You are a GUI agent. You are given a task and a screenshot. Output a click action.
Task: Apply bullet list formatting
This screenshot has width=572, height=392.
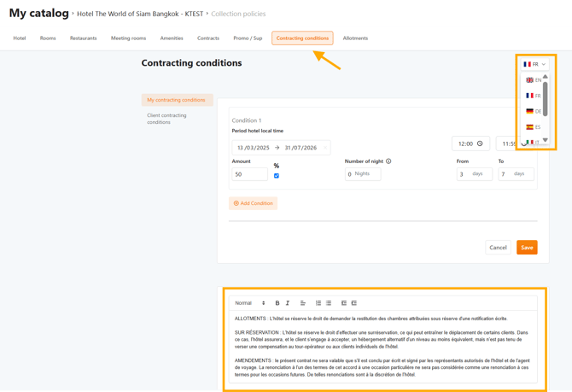click(329, 303)
